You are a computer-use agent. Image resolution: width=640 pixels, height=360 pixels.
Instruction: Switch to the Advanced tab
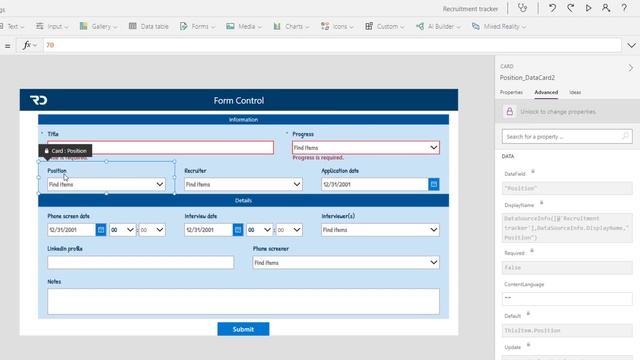tap(546, 92)
